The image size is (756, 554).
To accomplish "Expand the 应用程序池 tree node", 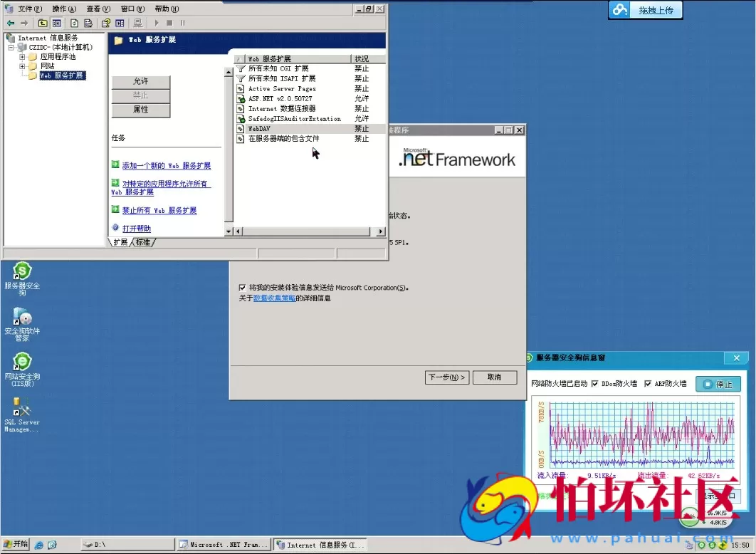I will click(23, 56).
